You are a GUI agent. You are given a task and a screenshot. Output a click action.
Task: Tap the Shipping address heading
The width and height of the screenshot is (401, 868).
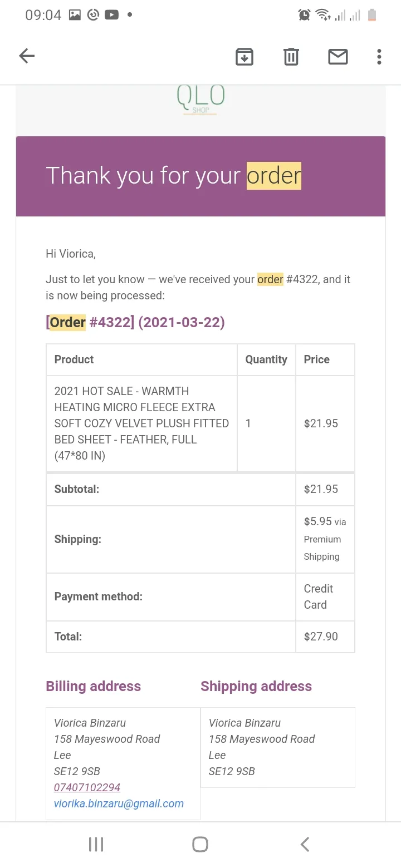pyautogui.click(x=256, y=686)
